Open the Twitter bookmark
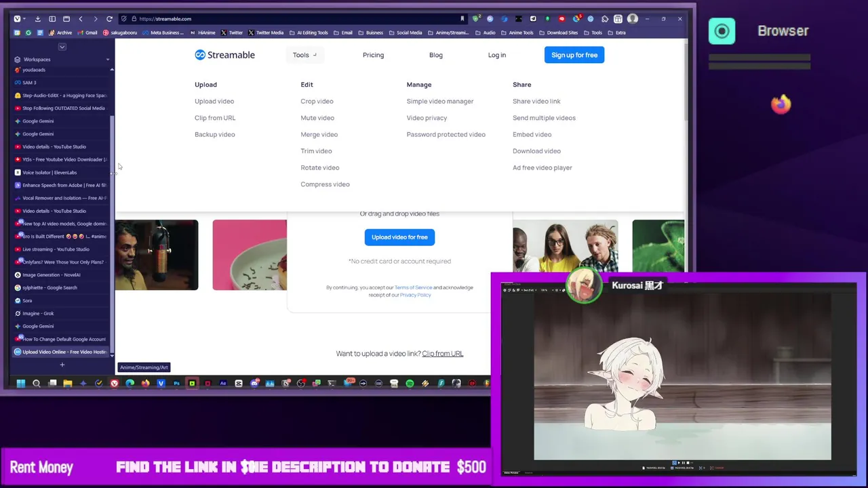868x488 pixels. 231,33
